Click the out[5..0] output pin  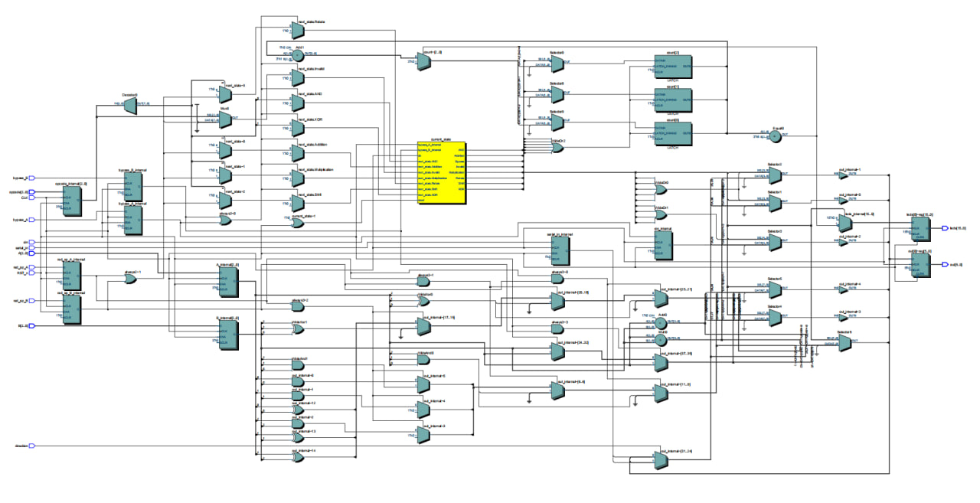pyautogui.click(x=944, y=265)
